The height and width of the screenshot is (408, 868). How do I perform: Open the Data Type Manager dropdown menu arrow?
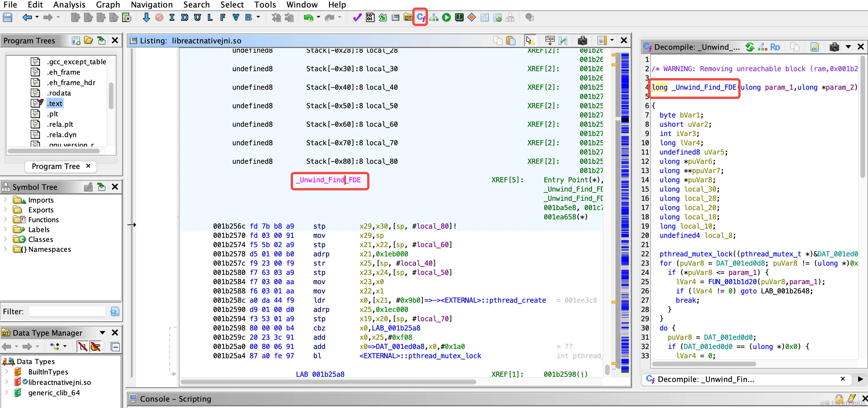point(102,332)
